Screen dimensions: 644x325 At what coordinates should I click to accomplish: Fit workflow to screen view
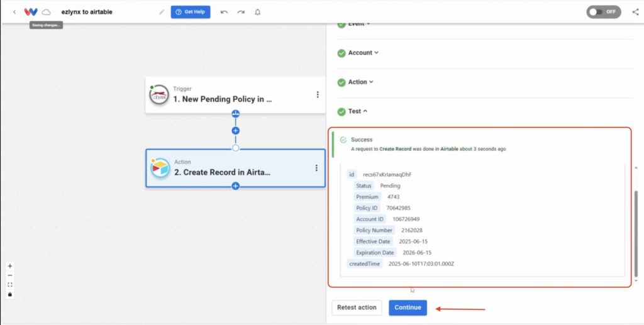click(10, 285)
